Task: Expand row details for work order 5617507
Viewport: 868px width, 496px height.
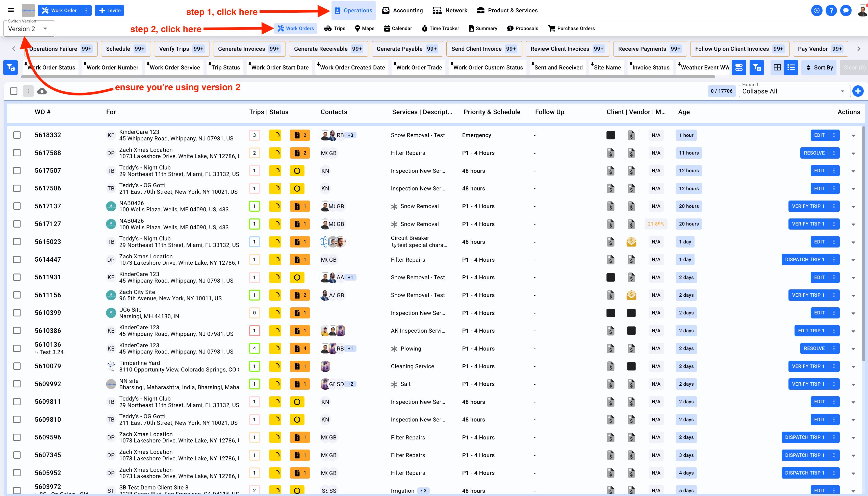Action: coord(853,171)
